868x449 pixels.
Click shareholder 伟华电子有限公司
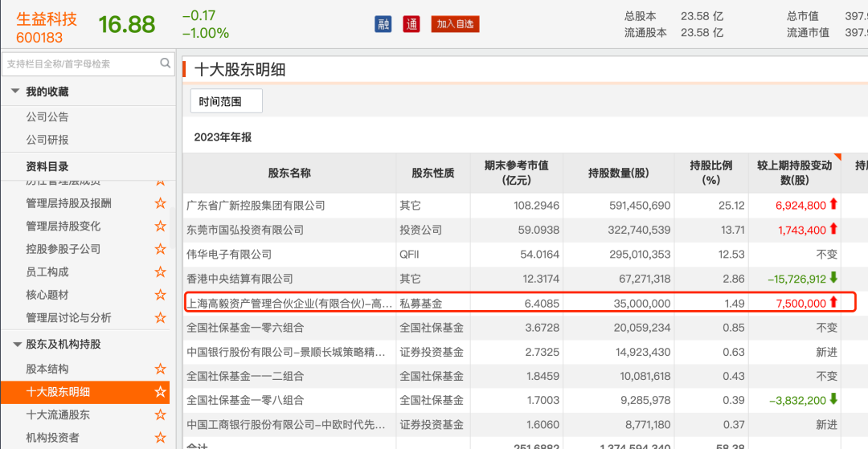click(230, 255)
